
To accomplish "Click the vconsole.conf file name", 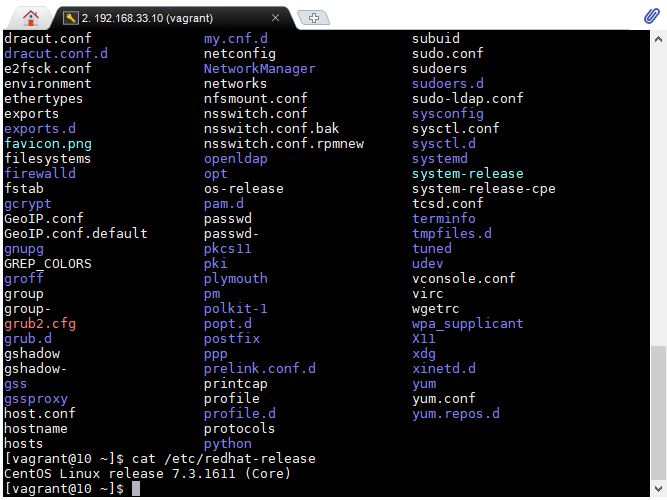I will tap(464, 279).
